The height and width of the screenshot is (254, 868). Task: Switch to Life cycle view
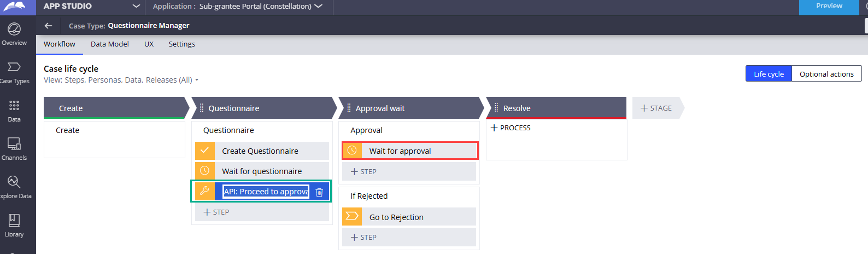tap(769, 74)
